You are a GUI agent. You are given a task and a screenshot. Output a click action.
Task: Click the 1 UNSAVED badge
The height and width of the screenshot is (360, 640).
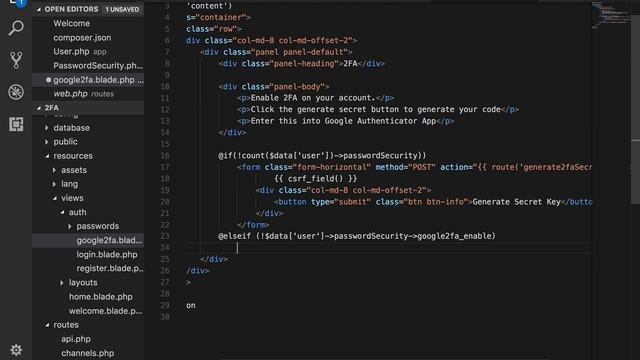(122, 9)
